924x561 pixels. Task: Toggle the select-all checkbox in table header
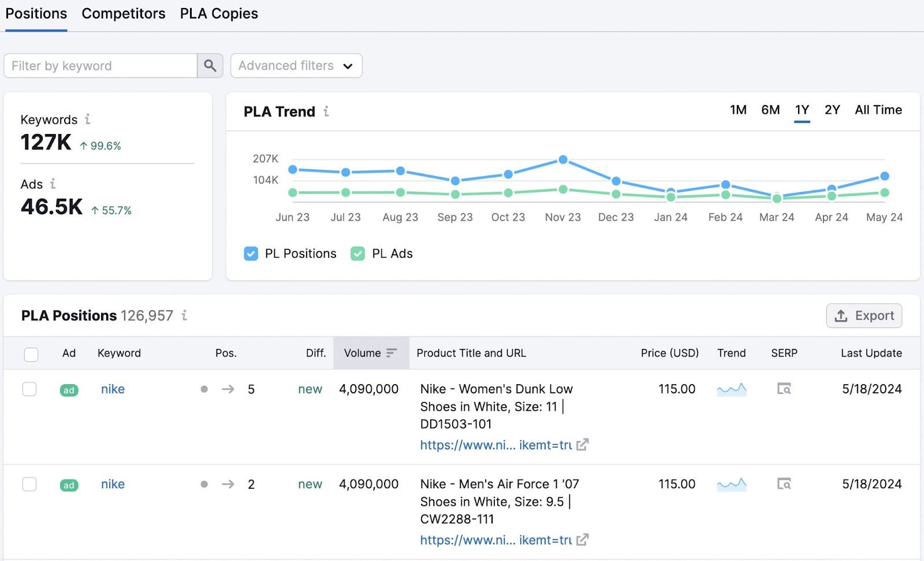click(x=31, y=354)
